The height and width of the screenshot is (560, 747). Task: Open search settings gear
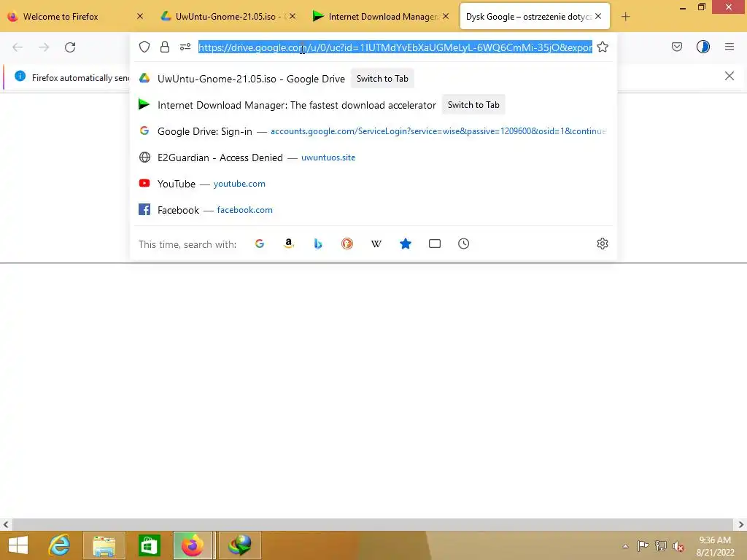click(x=602, y=244)
